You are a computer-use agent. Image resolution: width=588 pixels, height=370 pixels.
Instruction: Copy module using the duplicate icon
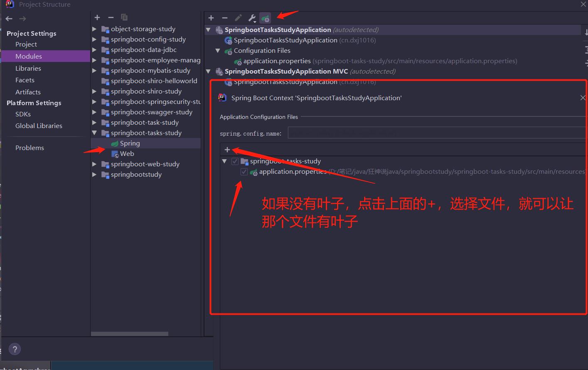pos(124,17)
